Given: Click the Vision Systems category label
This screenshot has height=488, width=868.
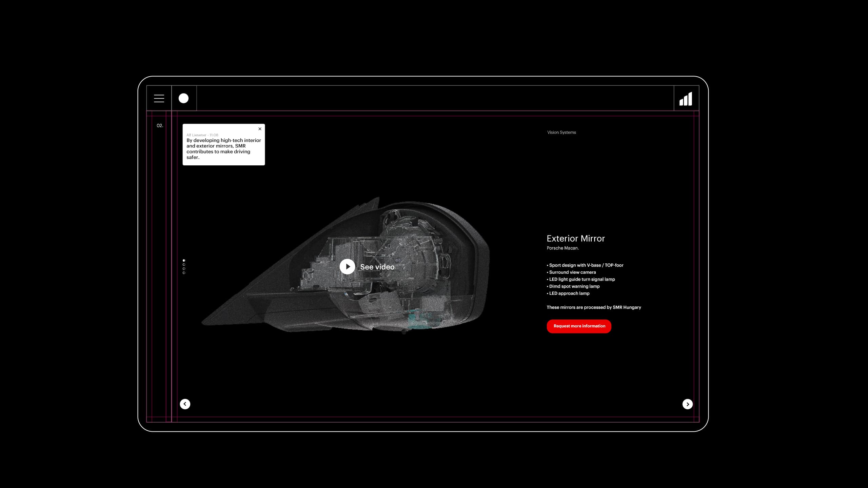Looking at the screenshot, I should coord(561,133).
